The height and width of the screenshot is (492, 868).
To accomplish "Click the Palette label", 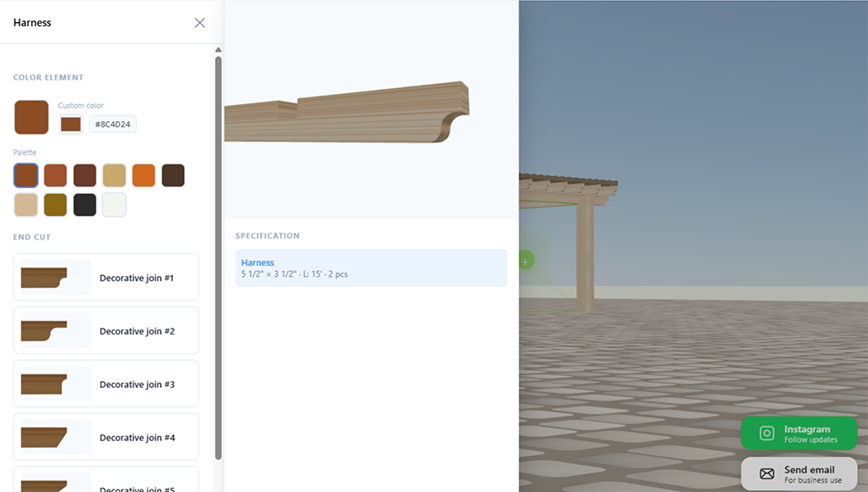I will (x=25, y=152).
